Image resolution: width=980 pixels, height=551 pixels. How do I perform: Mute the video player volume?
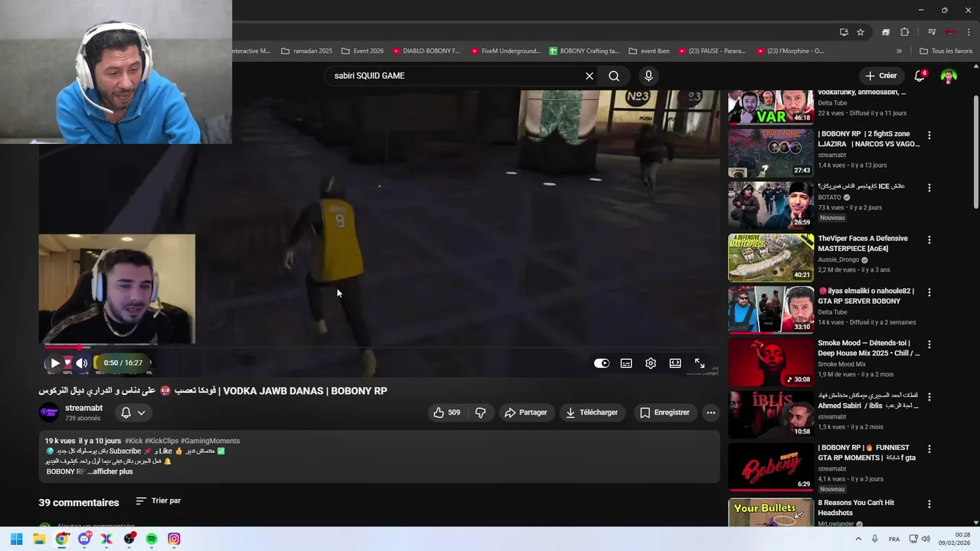coord(81,364)
